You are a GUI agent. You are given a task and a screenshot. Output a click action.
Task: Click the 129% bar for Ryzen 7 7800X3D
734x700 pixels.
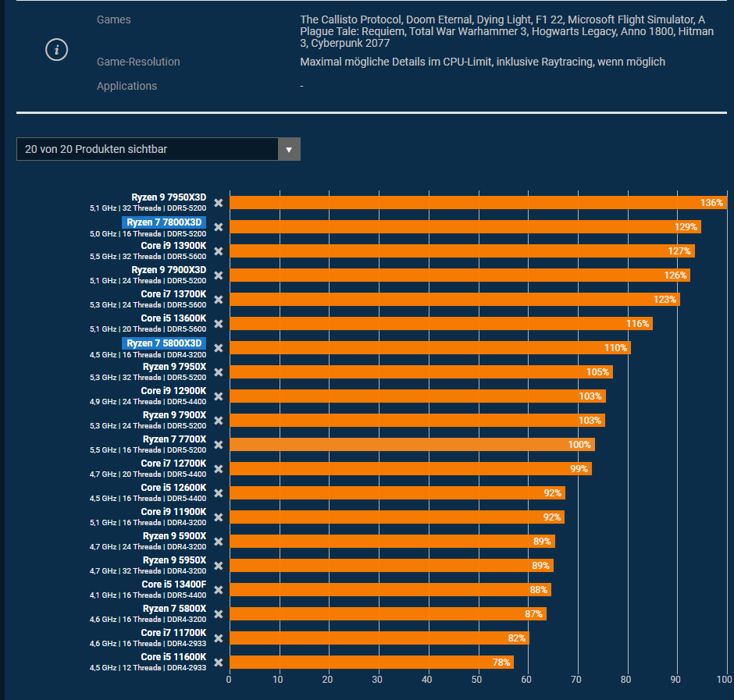coord(465,227)
